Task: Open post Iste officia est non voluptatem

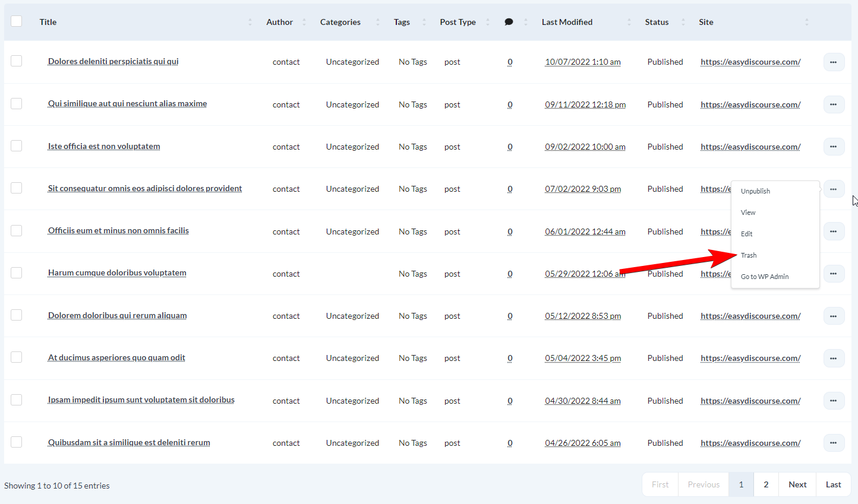Action: coord(104,146)
